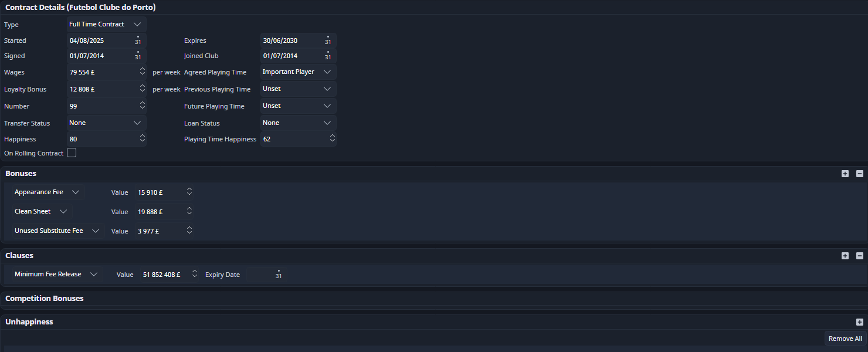The image size is (868, 352).
Task: Adjust the Playing Time Happiness stepper
Action: 333,140
